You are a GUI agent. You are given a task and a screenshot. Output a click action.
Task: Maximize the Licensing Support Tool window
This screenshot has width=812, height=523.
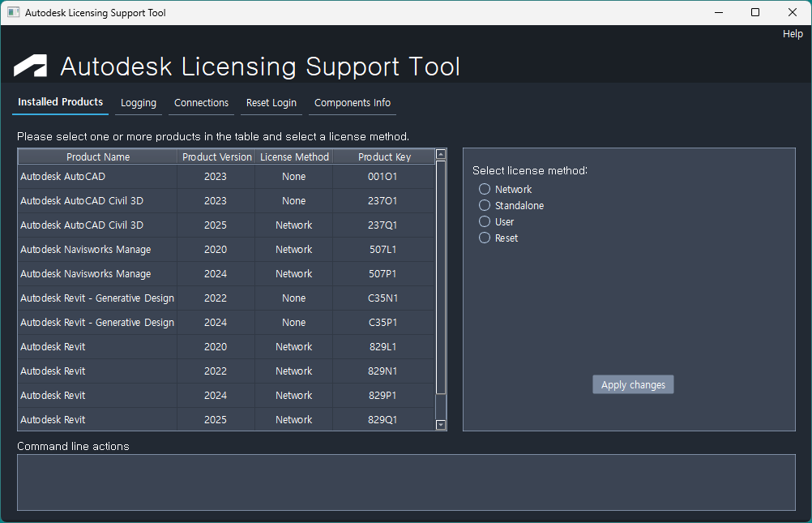coord(755,12)
